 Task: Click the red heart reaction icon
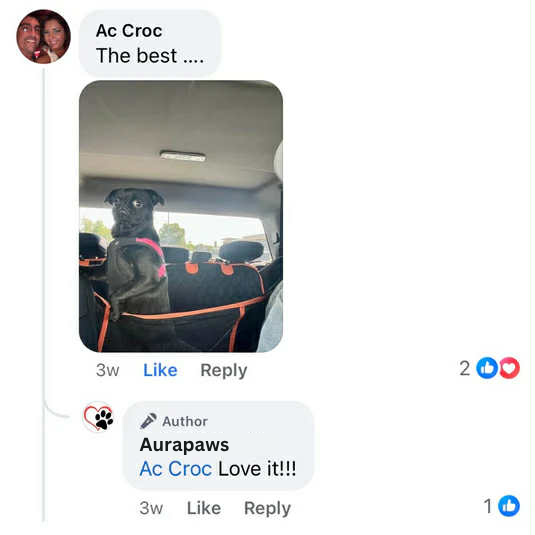click(x=509, y=368)
